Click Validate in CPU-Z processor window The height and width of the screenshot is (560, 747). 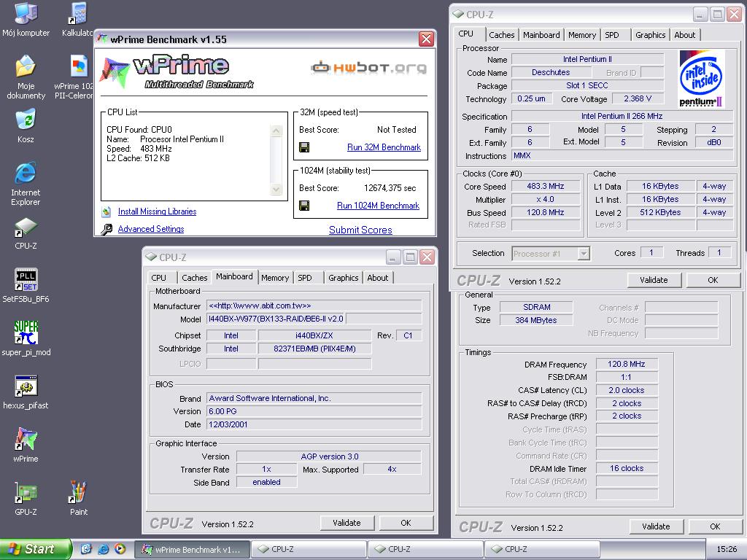(654, 280)
